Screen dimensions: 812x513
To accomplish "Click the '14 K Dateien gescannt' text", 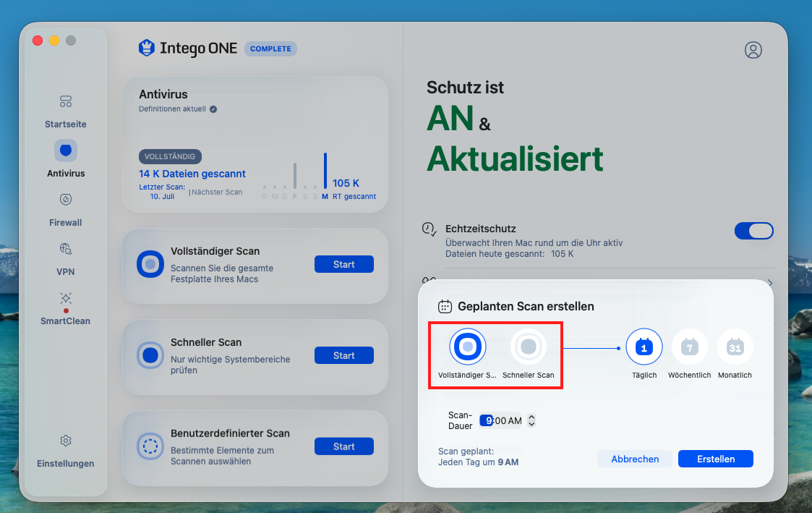I will point(192,174).
